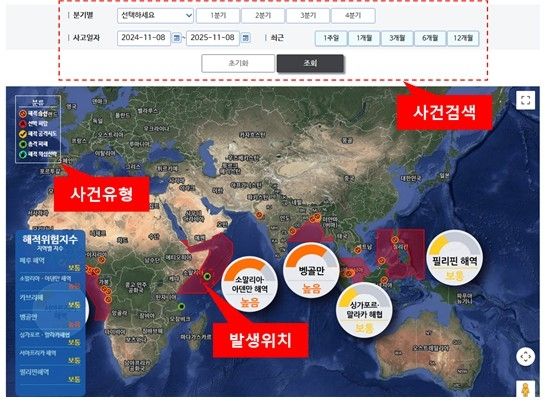Screen dimensions: 546x401
Task: Click the 카자흐스탄 label on the map
Action: (252, 134)
